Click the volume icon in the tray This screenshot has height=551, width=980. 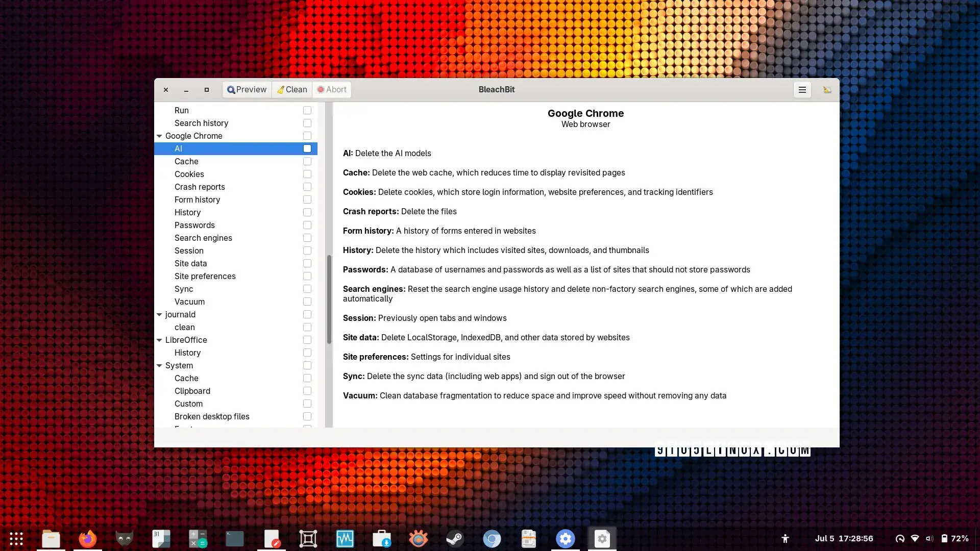tap(929, 539)
